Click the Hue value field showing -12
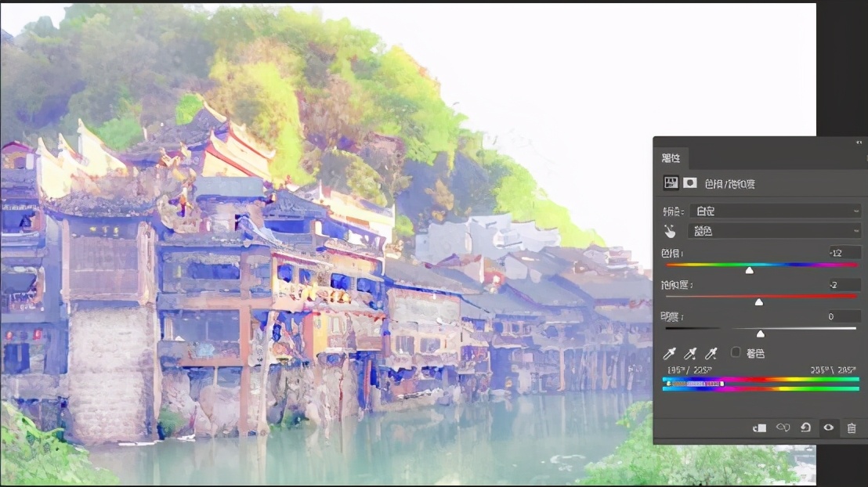 pyautogui.click(x=845, y=252)
